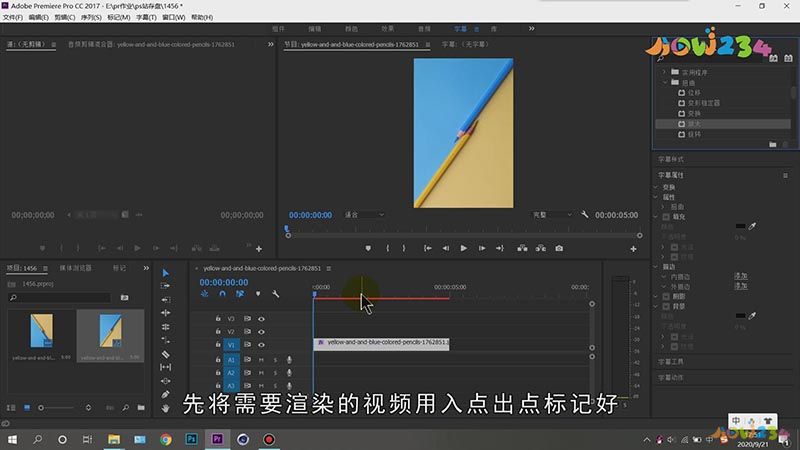Select the Slip tool
This screenshot has width=800, height=450.
point(165,367)
